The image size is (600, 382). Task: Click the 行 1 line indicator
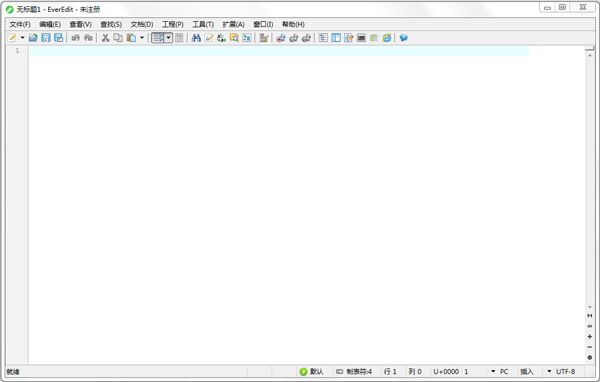(x=390, y=372)
